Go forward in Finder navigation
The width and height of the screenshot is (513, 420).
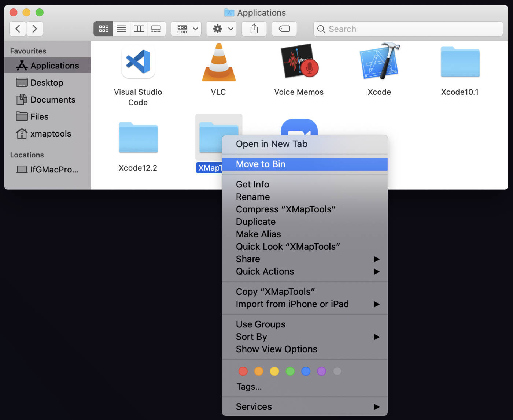tap(34, 29)
